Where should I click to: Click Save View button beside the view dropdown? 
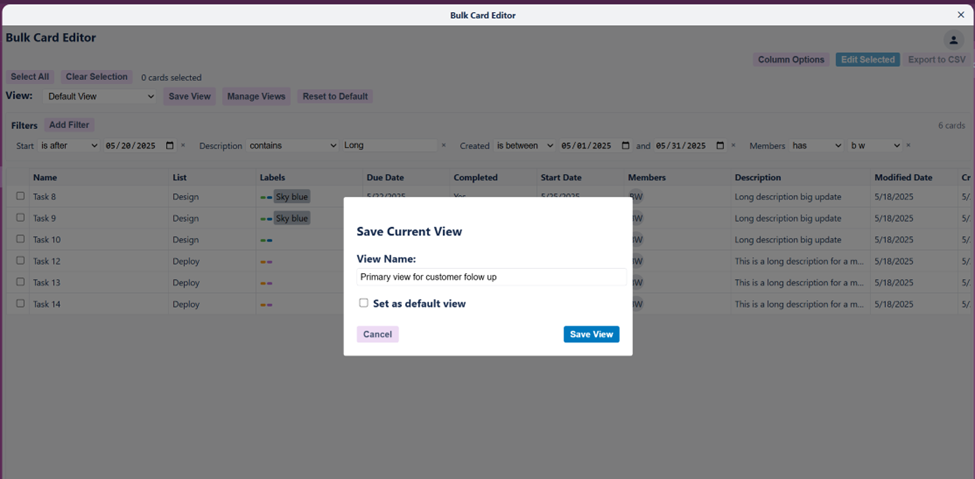coord(190,96)
